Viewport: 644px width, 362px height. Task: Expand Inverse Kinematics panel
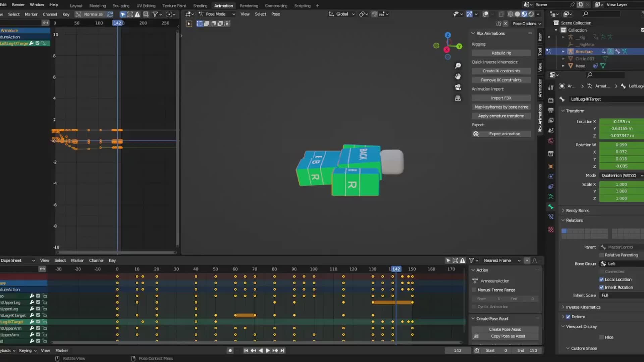(583, 307)
